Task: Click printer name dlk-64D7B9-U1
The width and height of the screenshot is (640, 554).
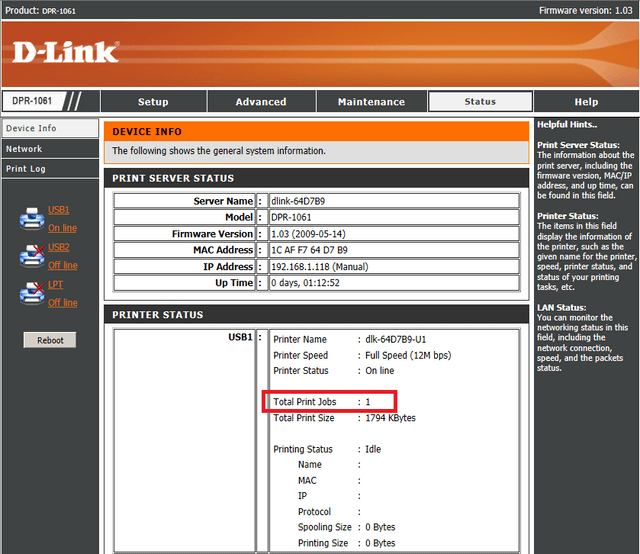Action: (x=396, y=339)
